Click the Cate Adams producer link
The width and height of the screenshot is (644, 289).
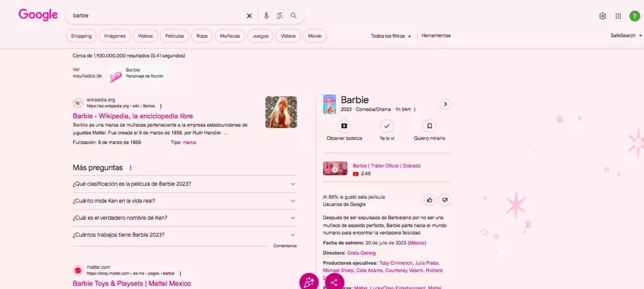tap(369, 270)
